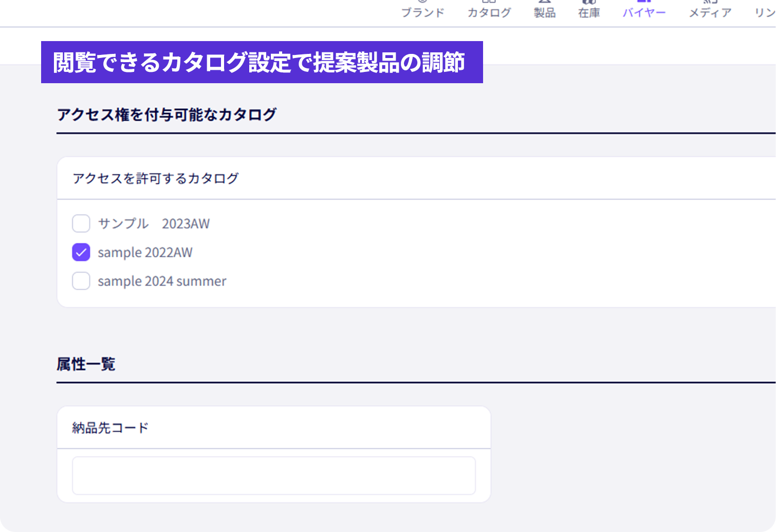Viewport: 776px width, 532px height.
Task: Uncheck the sample 2022AW catalog
Action: (x=81, y=252)
